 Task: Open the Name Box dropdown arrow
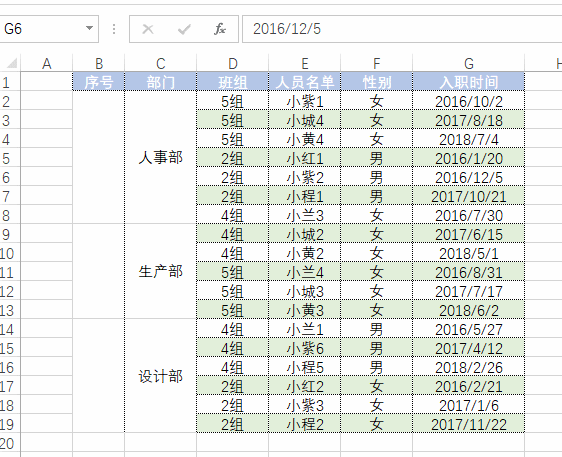(90, 28)
